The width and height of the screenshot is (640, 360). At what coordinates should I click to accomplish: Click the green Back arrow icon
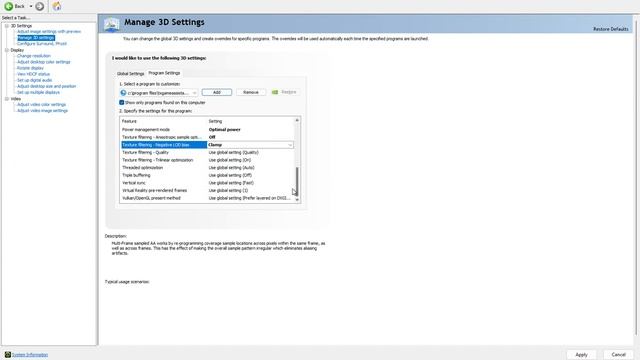[9, 6]
